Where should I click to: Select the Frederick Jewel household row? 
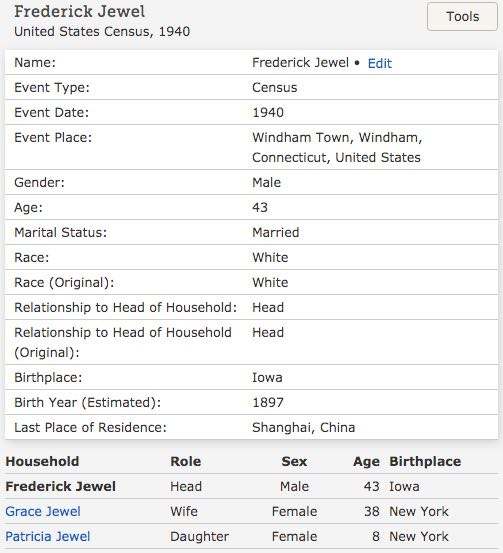252,486
